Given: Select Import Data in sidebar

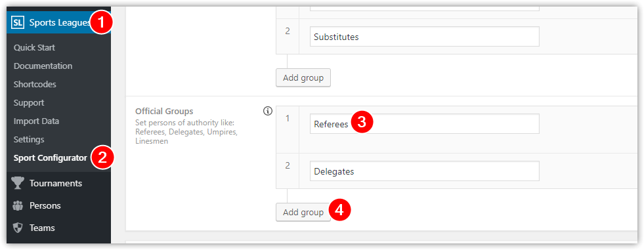Looking at the screenshot, I should coord(36,121).
